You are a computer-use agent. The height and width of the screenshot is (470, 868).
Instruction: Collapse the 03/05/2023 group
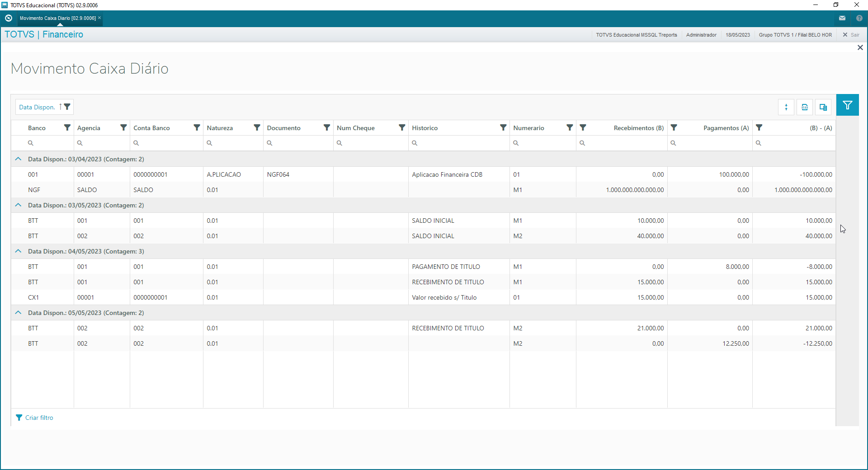[18, 205]
